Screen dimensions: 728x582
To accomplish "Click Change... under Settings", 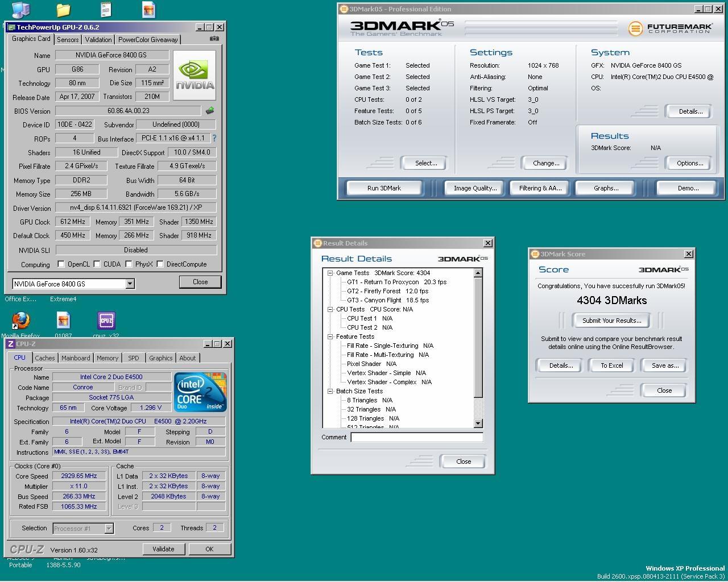I will coord(546,163).
